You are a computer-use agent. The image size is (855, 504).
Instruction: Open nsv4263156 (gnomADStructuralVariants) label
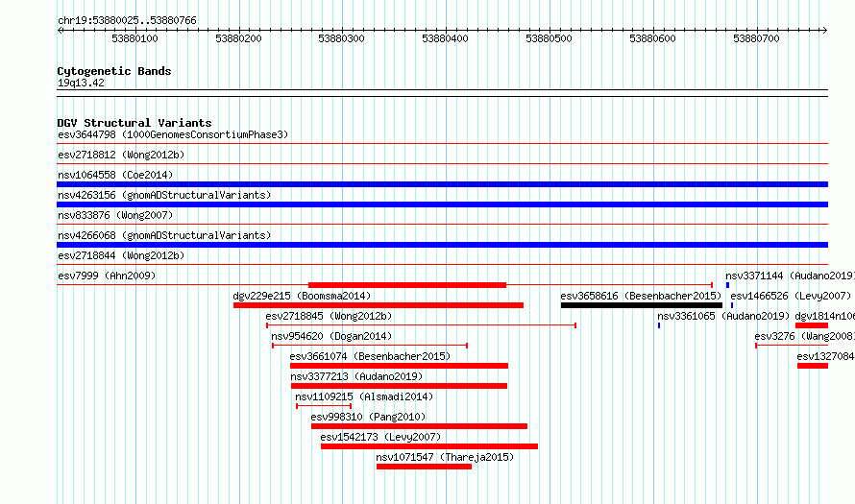coord(164,195)
